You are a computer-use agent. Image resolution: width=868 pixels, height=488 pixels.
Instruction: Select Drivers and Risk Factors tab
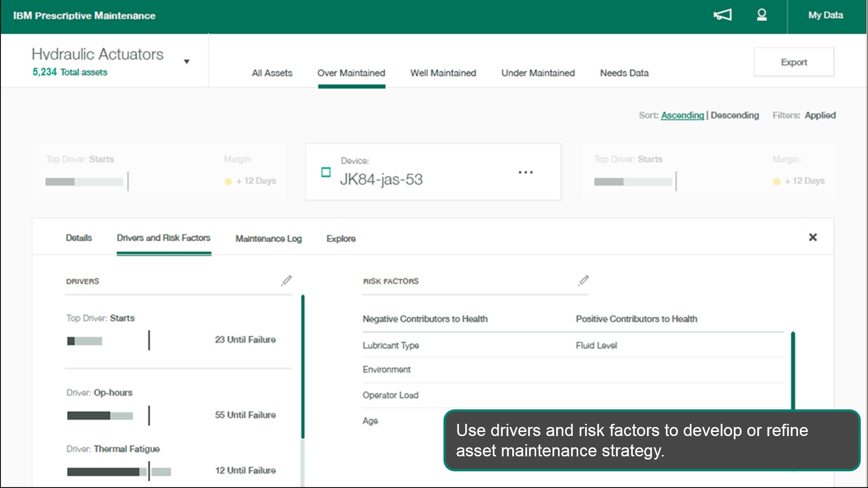[x=164, y=238]
